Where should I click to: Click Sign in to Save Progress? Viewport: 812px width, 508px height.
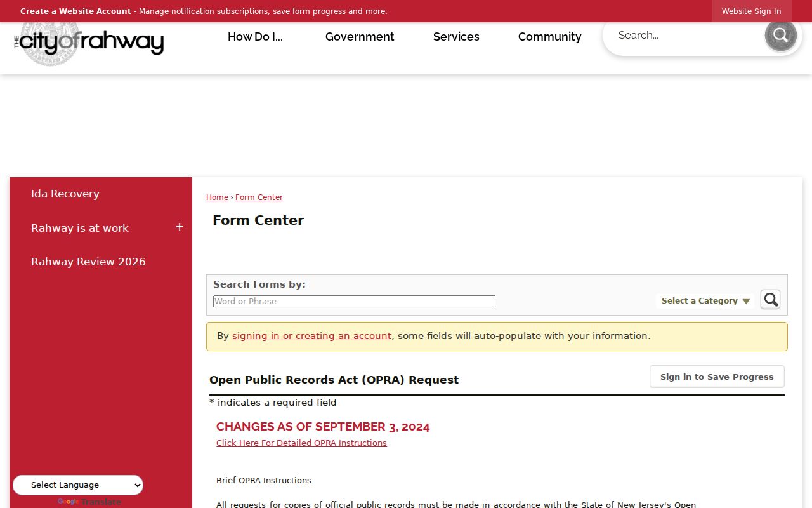[x=717, y=377]
